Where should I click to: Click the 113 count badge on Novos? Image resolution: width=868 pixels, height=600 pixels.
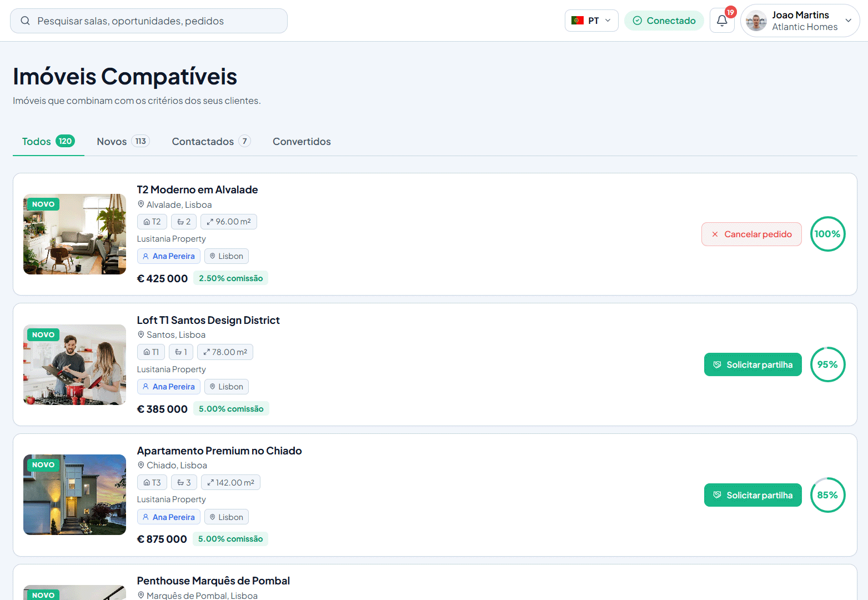point(141,141)
